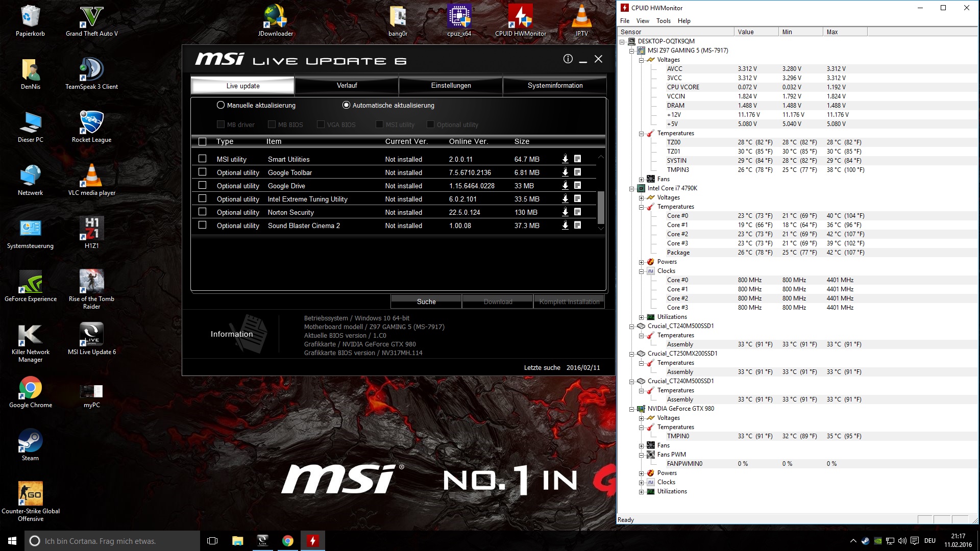Expand the Fans node under MSI Z97
The width and height of the screenshot is (980, 551).
pyautogui.click(x=641, y=179)
